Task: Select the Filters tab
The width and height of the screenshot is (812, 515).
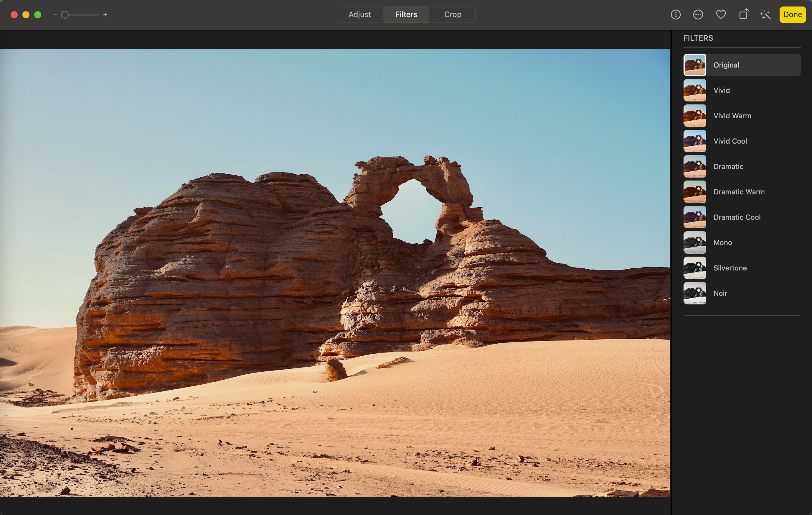Action: click(x=406, y=14)
